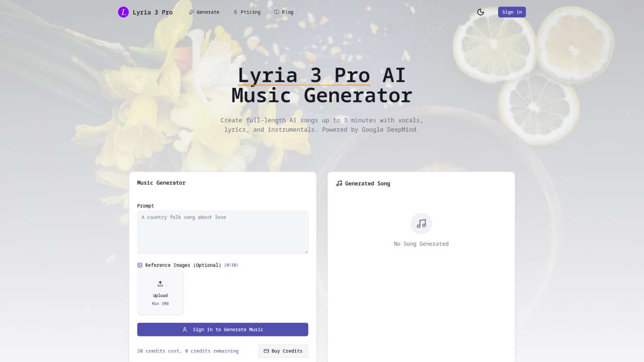
Task: Click the Generated Song music note icon
Action: pos(339,184)
